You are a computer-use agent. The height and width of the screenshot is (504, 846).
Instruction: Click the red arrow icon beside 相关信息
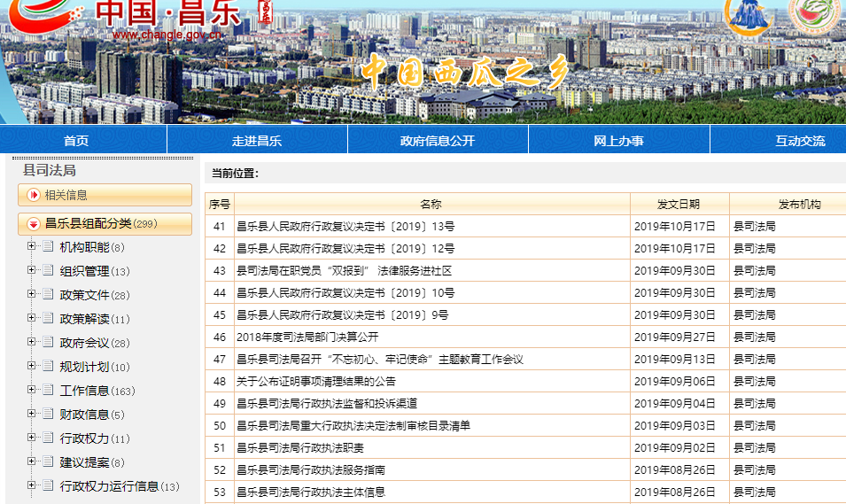[x=34, y=195]
